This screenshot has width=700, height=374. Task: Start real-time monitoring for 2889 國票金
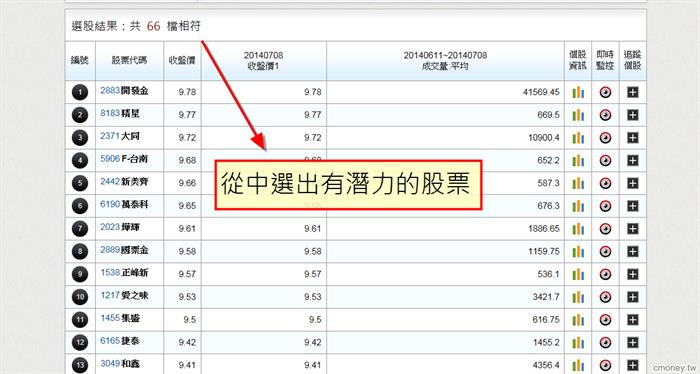pos(605,252)
